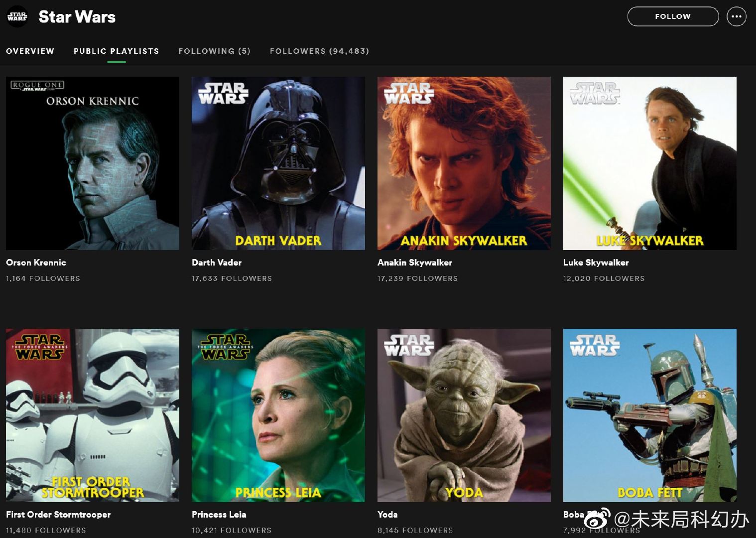756x538 pixels.
Task: Open the Following (5) tab
Action: point(215,51)
